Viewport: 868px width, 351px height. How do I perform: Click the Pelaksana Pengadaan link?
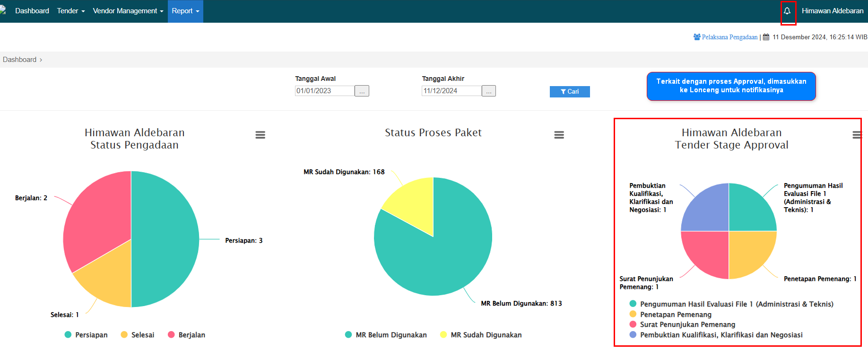coord(729,37)
